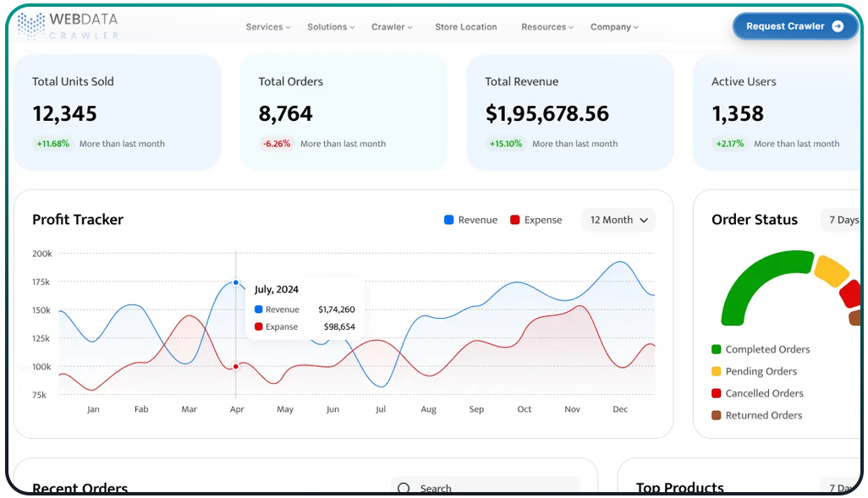
Task: Select Store Location in the navigation bar
Action: click(x=465, y=26)
